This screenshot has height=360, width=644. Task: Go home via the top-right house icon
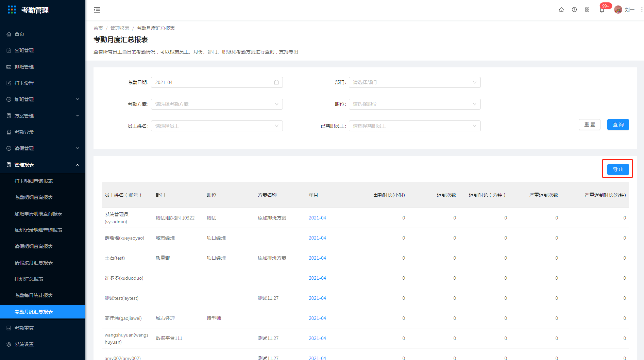[561, 10]
